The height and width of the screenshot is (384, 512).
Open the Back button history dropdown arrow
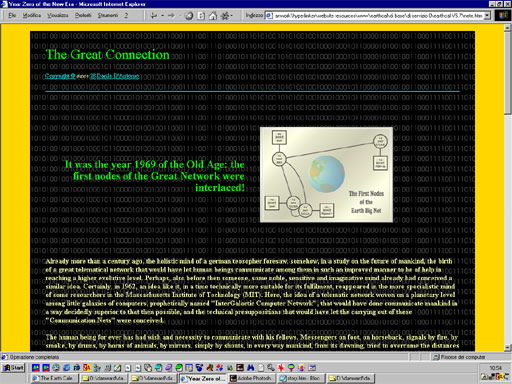click(162, 15)
